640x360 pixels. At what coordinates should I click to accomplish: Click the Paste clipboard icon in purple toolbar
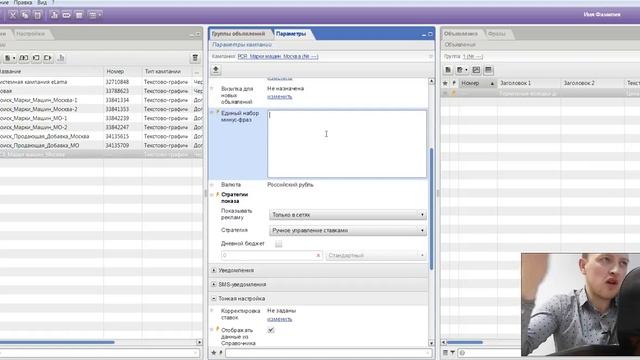click(37, 15)
